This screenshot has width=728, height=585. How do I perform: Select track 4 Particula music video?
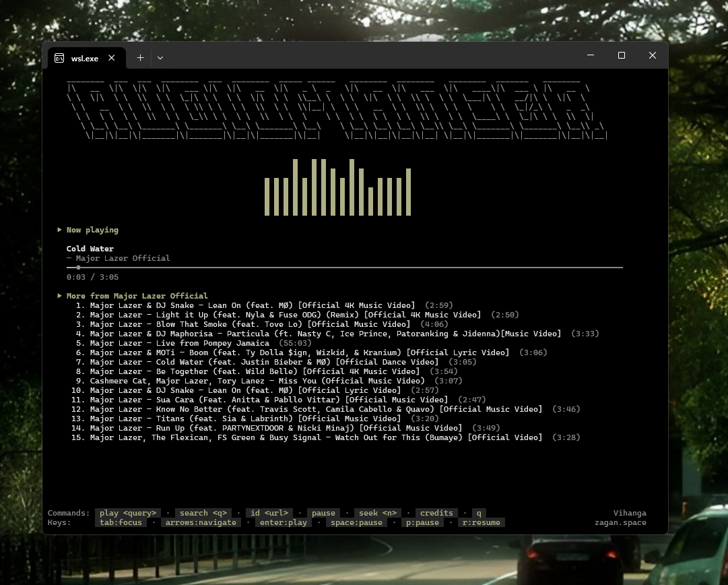337,334
